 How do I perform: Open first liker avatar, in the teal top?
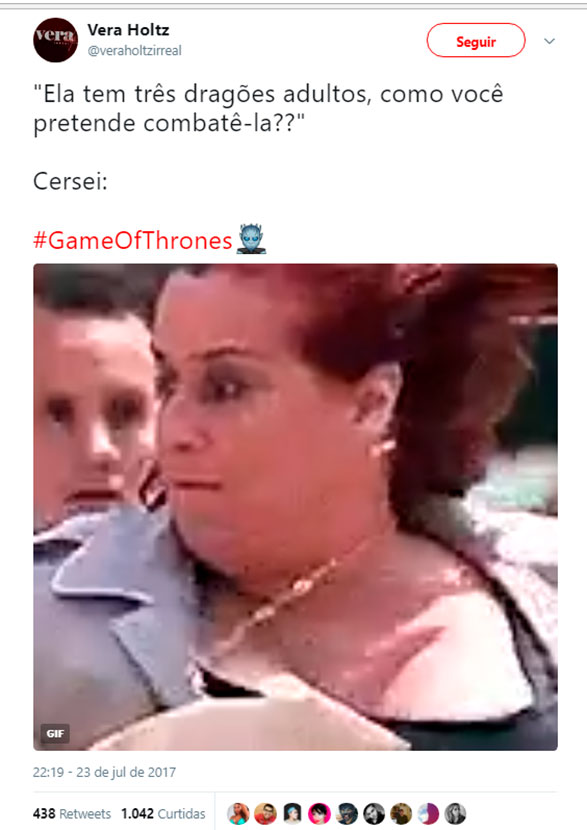[238, 814]
